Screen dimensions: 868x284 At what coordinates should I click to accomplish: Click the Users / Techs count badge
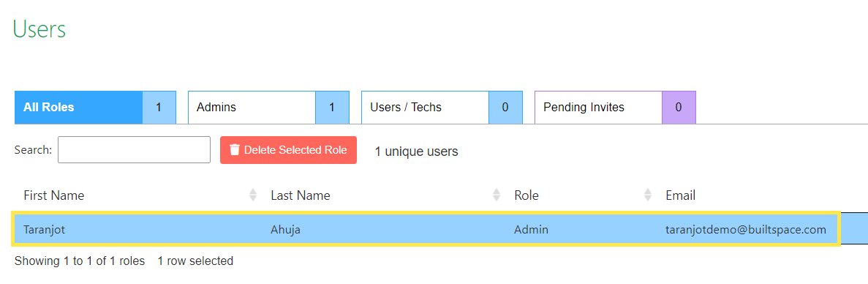(505, 108)
